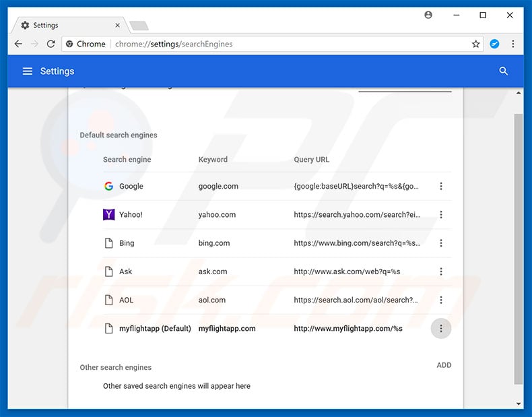
Task: Open the Chrome profile avatar
Action: (x=428, y=15)
